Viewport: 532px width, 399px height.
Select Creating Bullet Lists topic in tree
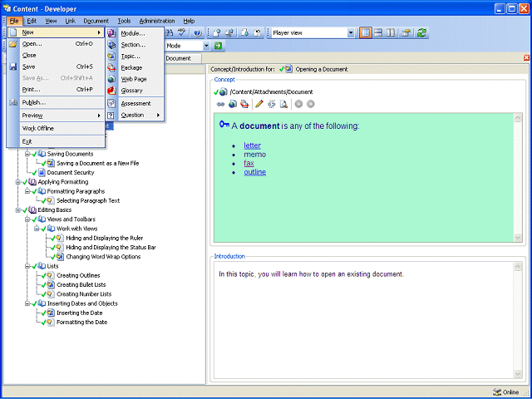pyautogui.click(x=81, y=284)
